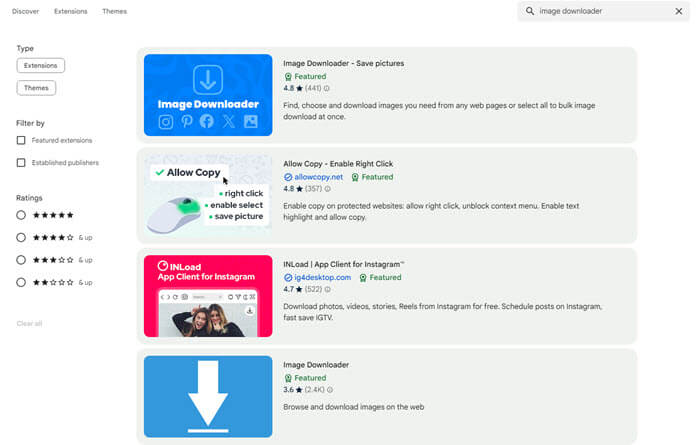Click Facebook icon in Image Downloader thumbnail
This screenshot has width=700, height=445.
click(x=207, y=121)
